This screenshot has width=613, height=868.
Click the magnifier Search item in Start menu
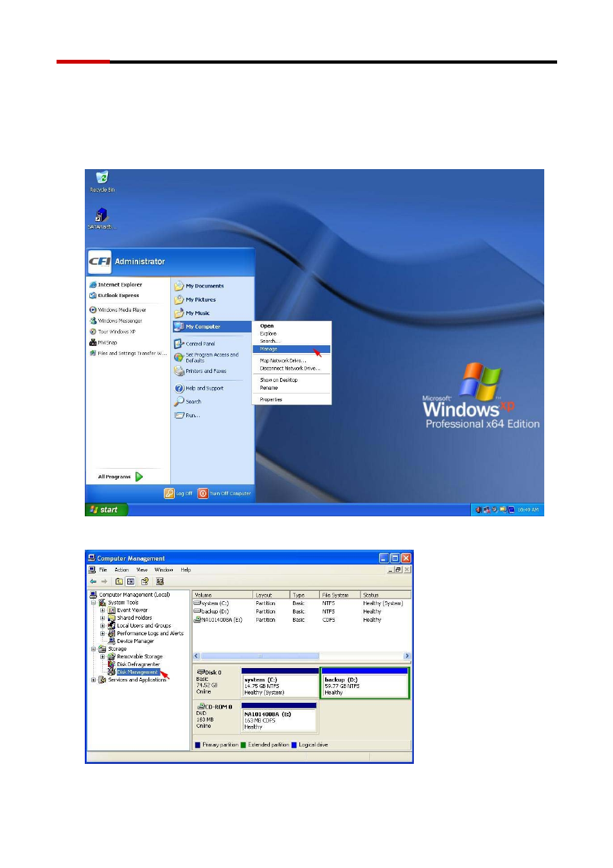click(x=188, y=401)
